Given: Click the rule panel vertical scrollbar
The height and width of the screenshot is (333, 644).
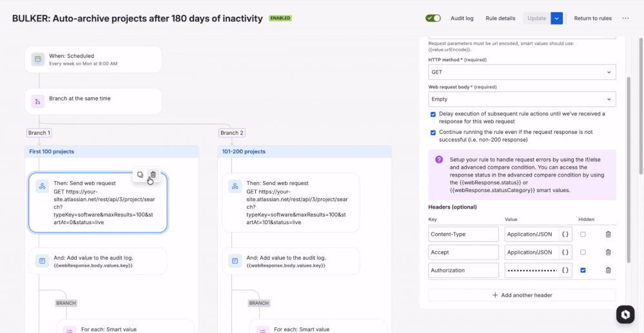Looking at the screenshot, I should click(628, 171).
